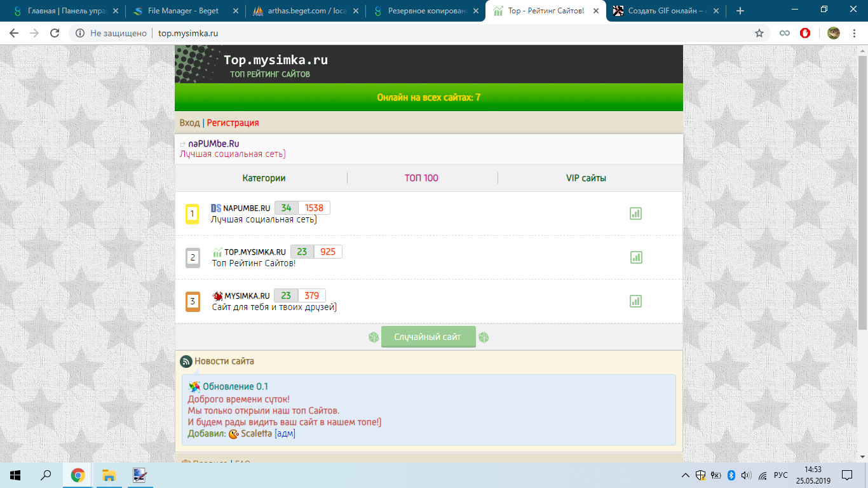The image size is (868, 488).
Task: Bookmark this page with the star icon
Action: pos(759,33)
